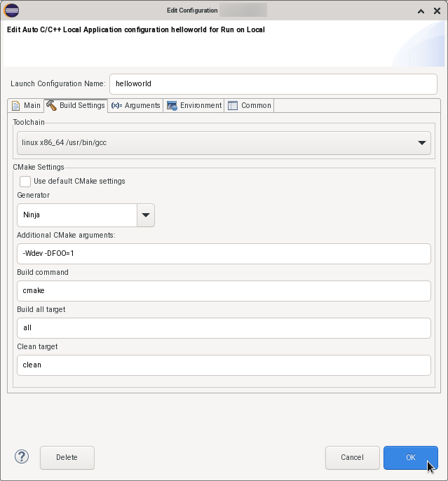This screenshot has height=481, width=448.
Task: Delete the launch configuration
Action: (67, 458)
